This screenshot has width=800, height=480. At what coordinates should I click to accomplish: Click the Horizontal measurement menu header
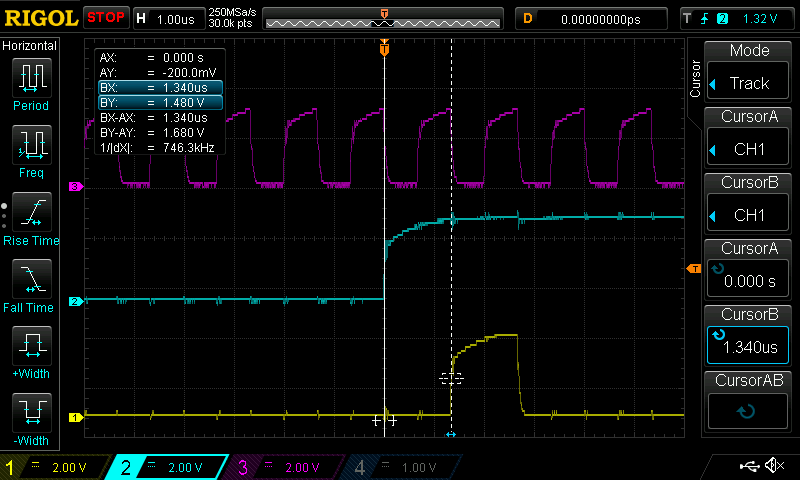(x=30, y=45)
